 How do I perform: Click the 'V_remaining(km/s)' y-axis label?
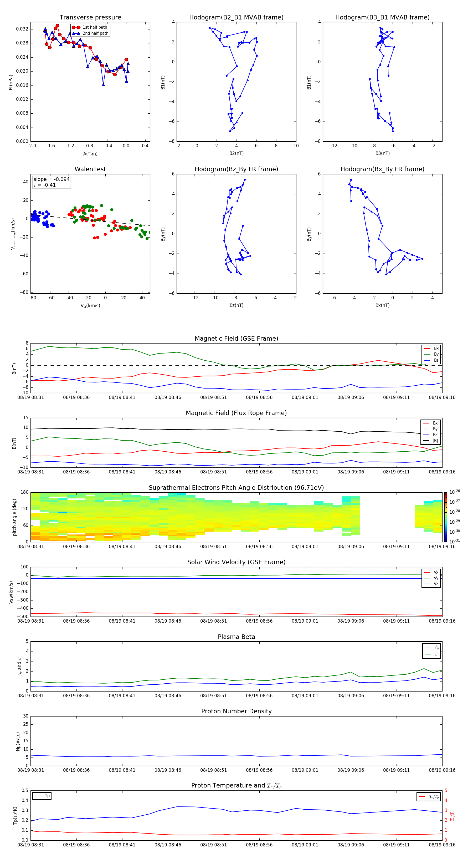(x=13, y=234)
